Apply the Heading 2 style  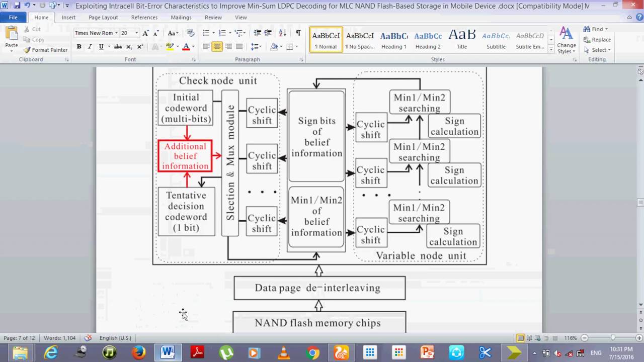pyautogui.click(x=428, y=40)
